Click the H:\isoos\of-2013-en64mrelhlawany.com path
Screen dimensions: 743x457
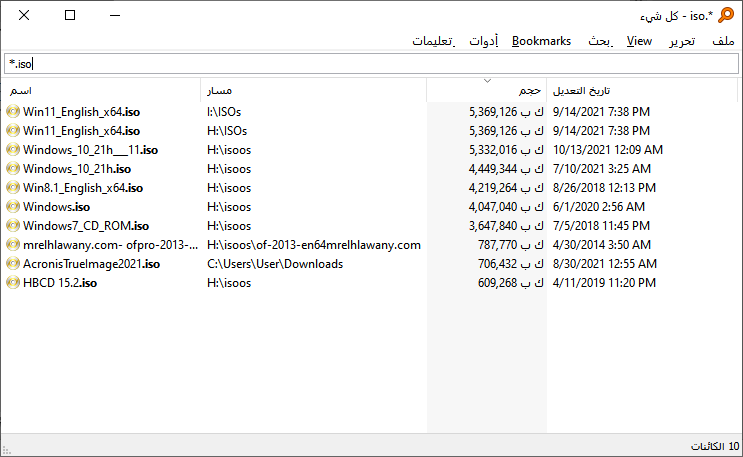pos(314,245)
